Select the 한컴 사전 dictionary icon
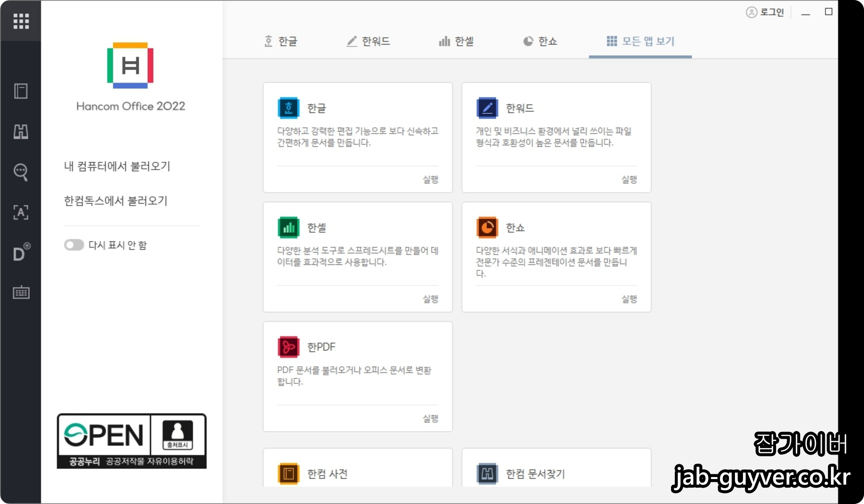 (x=288, y=473)
